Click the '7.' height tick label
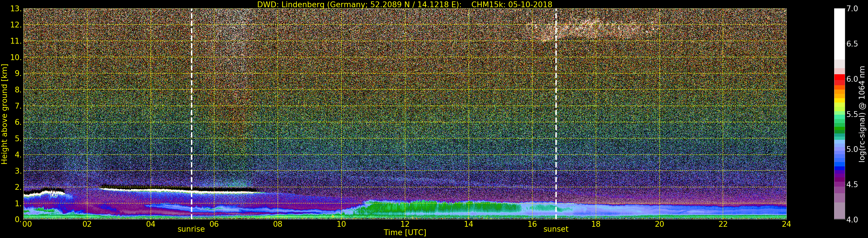 click(18, 106)
